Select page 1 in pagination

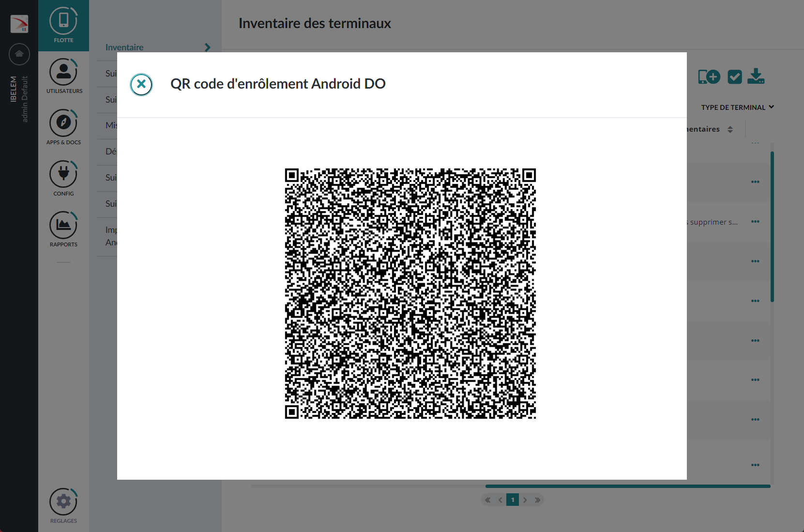pos(513,500)
